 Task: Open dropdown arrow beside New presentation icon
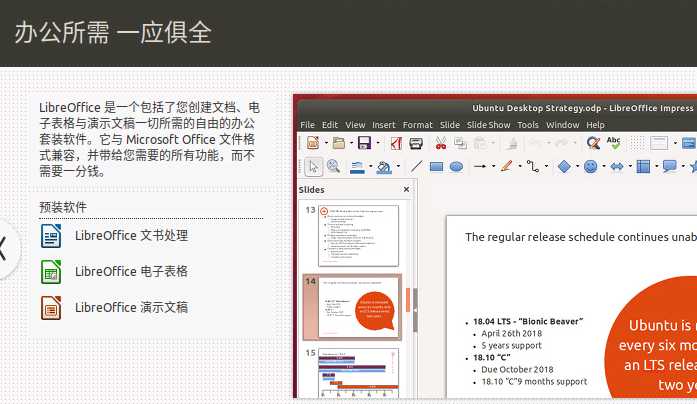(326, 143)
